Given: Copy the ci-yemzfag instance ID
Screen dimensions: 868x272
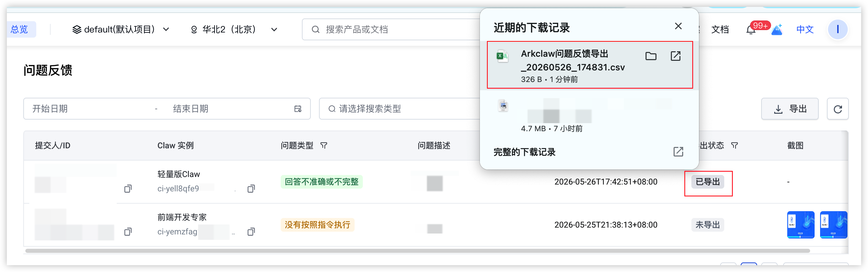Looking at the screenshot, I should point(251,232).
